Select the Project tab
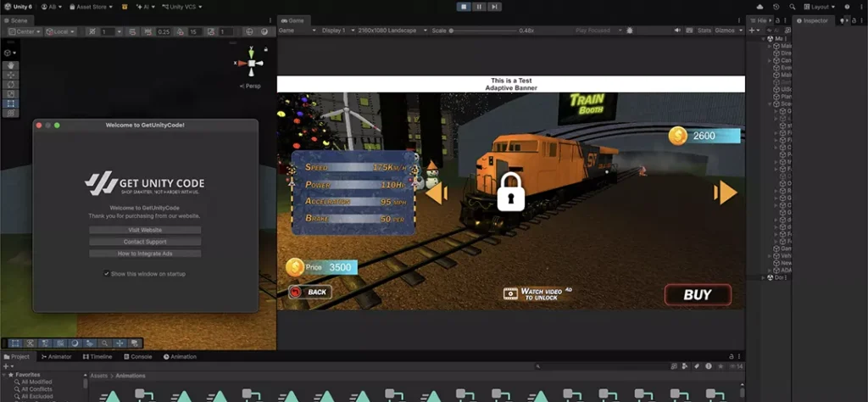 click(x=17, y=356)
